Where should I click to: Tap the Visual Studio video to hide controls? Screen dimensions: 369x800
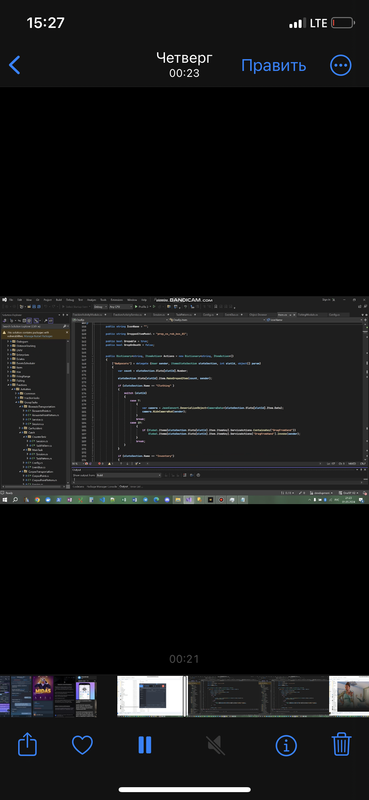[x=184, y=399]
